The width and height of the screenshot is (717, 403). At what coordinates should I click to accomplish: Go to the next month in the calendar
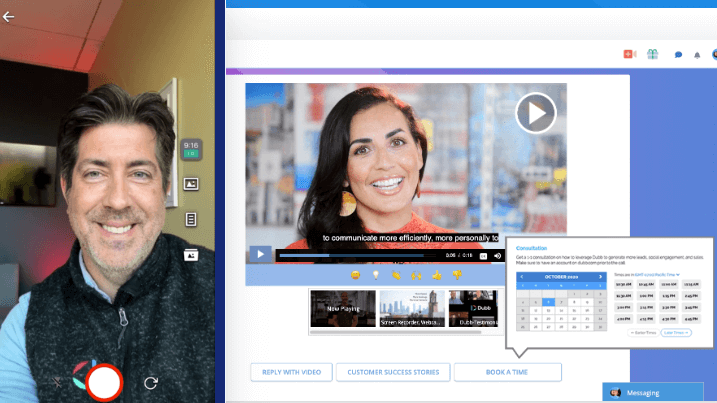[600, 277]
